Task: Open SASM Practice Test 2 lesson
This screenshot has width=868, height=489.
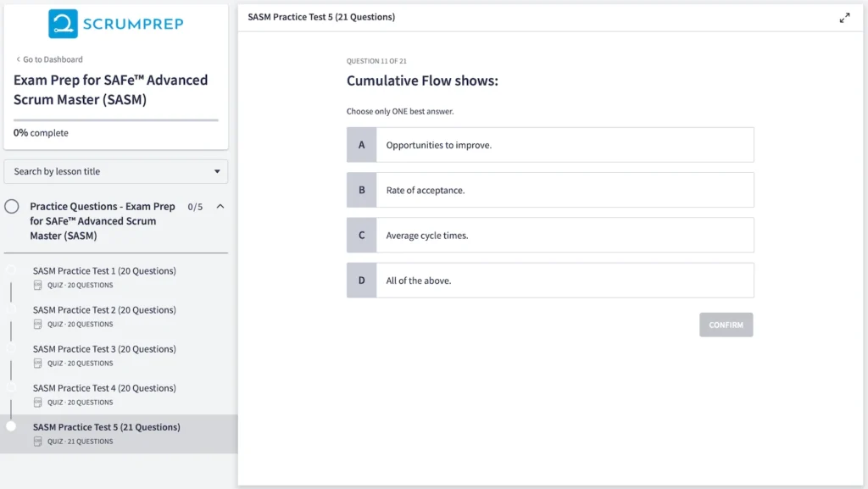Action: pos(104,310)
